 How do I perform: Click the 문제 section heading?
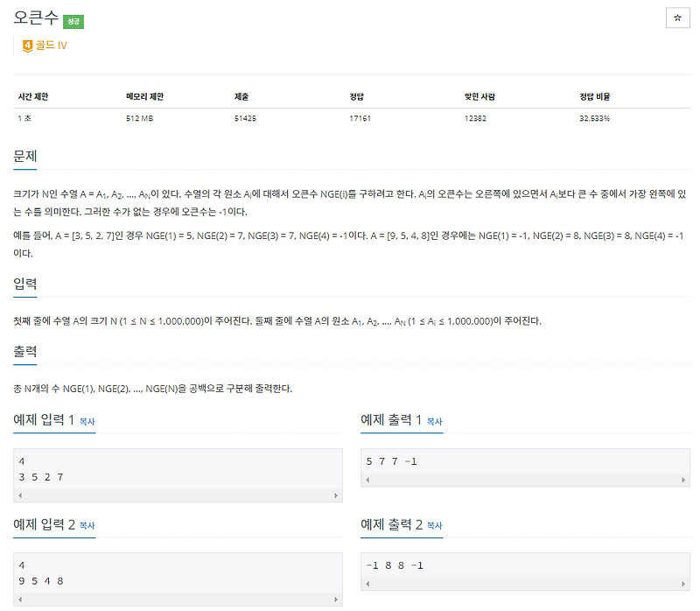[x=22, y=157]
